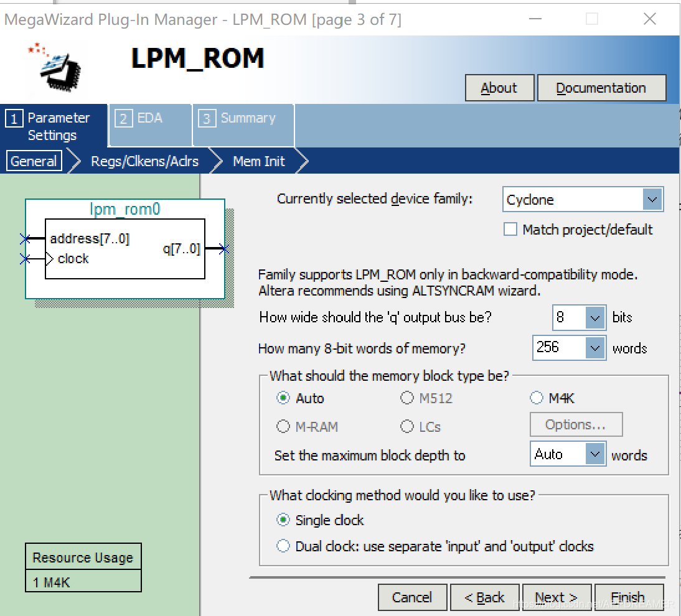Click the clock input triangle symbol
Viewport: 681px width, 616px height.
pyautogui.click(x=50, y=259)
